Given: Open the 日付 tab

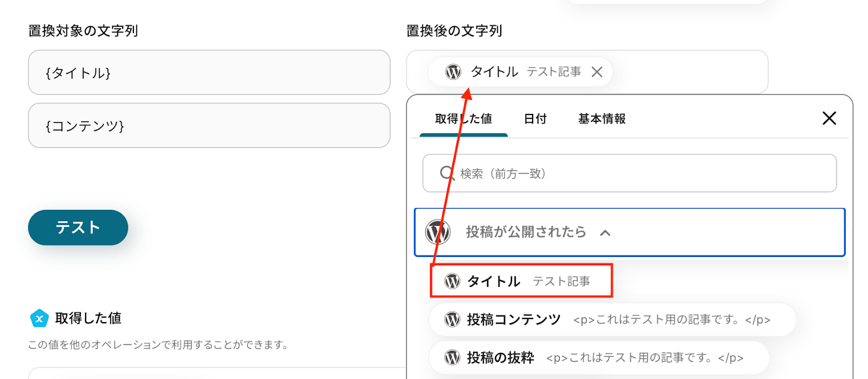Looking at the screenshot, I should 535,119.
